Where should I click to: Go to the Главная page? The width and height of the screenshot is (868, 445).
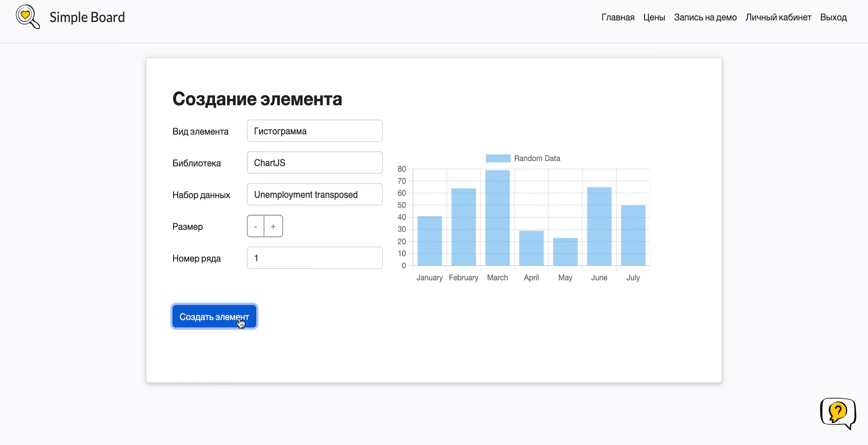(618, 17)
